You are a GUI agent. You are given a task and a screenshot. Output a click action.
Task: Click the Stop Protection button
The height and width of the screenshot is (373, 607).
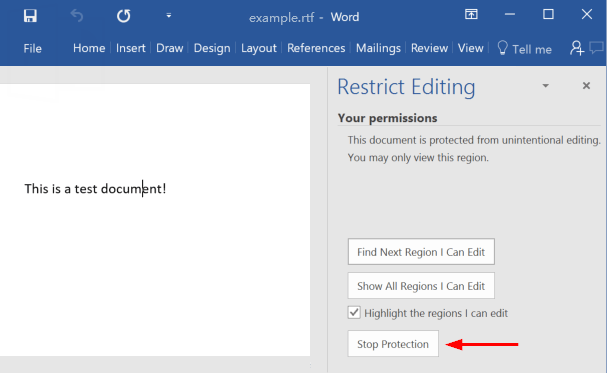(x=393, y=344)
